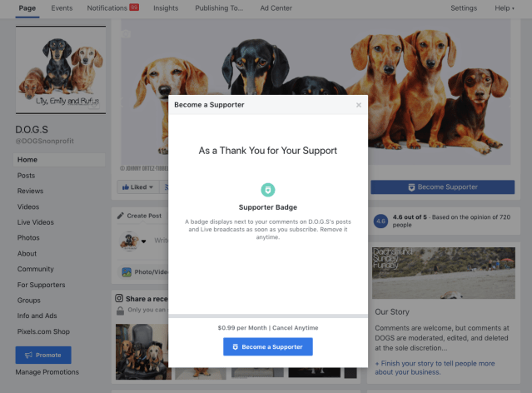Open Settings in the top bar

click(x=464, y=8)
